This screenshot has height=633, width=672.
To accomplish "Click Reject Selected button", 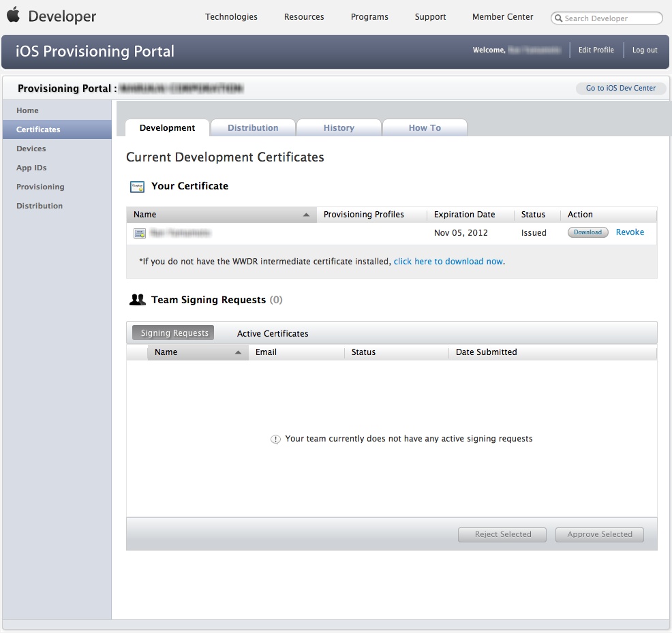I will point(502,534).
